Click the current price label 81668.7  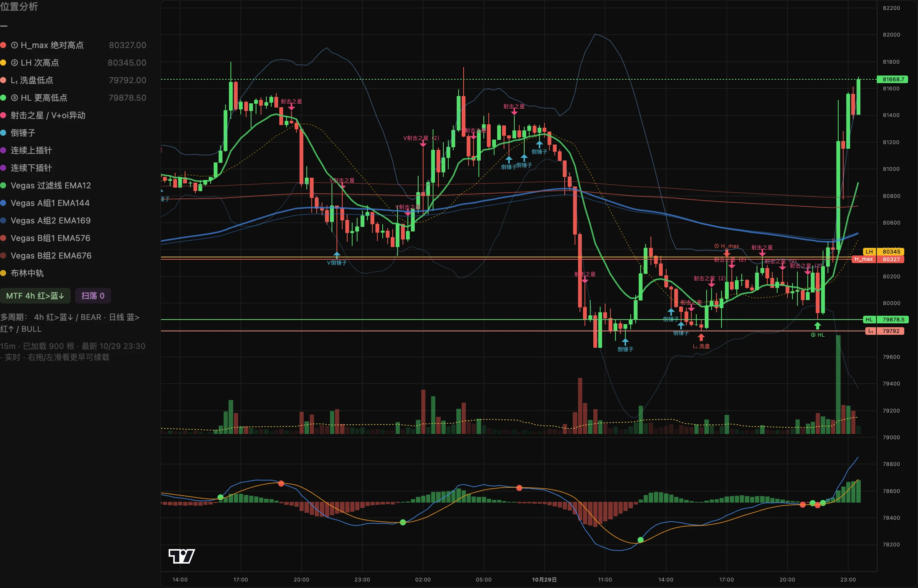(893, 79)
